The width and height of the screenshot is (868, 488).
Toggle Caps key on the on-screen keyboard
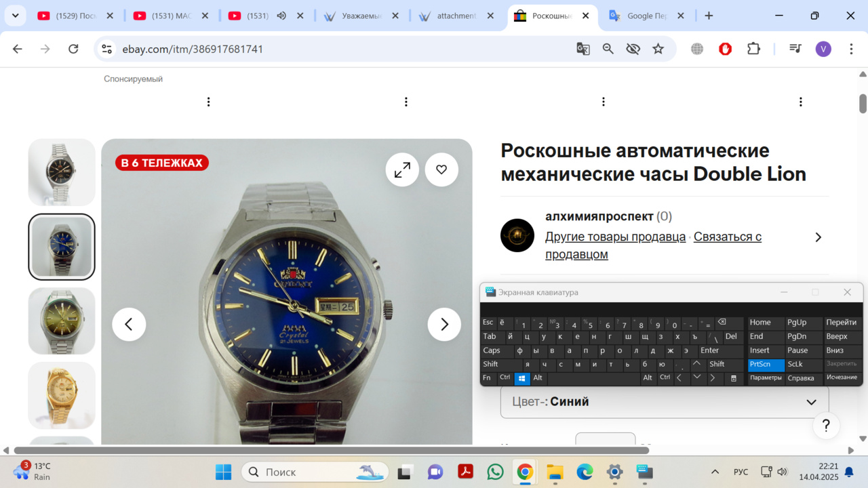coord(492,350)
